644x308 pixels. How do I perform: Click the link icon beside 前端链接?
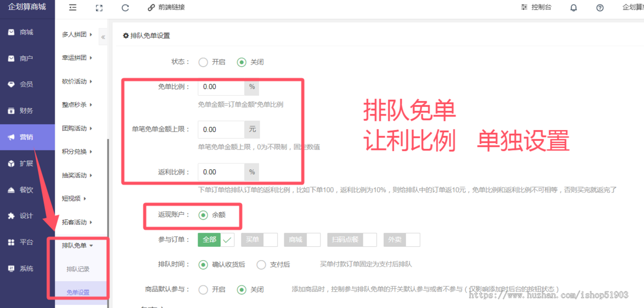151,8
